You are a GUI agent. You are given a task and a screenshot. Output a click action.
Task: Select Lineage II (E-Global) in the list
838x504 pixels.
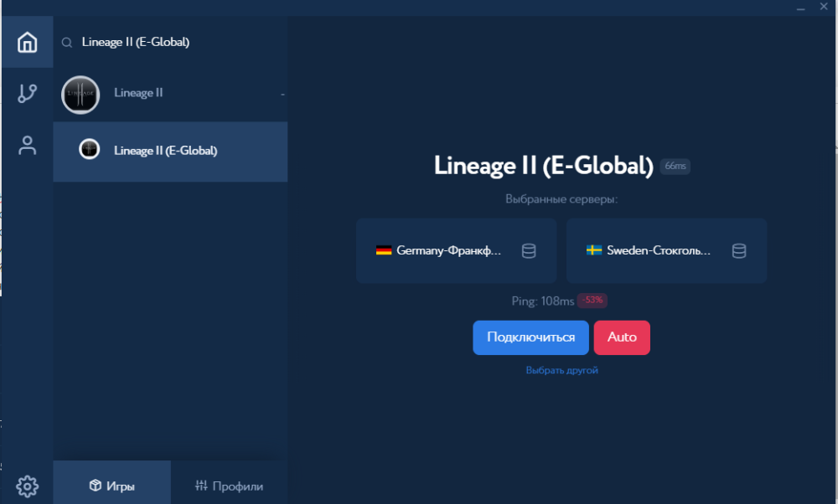[166, 151]
